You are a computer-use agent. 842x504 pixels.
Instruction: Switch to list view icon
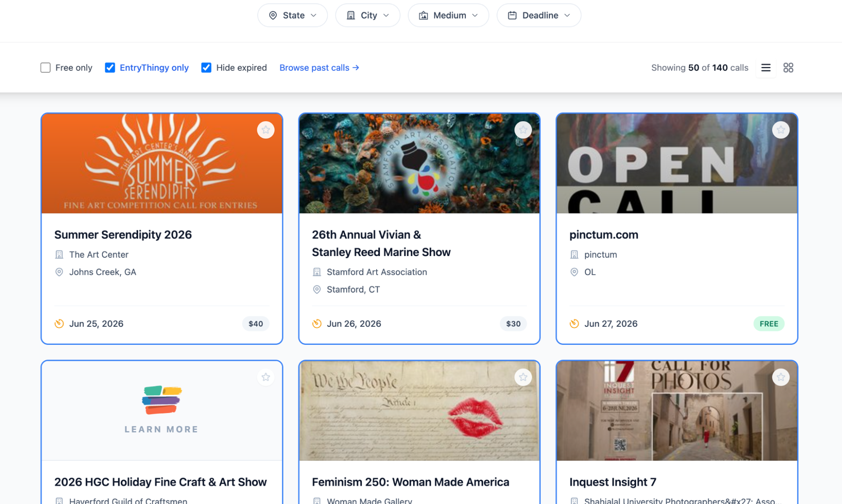click(766, 68)
